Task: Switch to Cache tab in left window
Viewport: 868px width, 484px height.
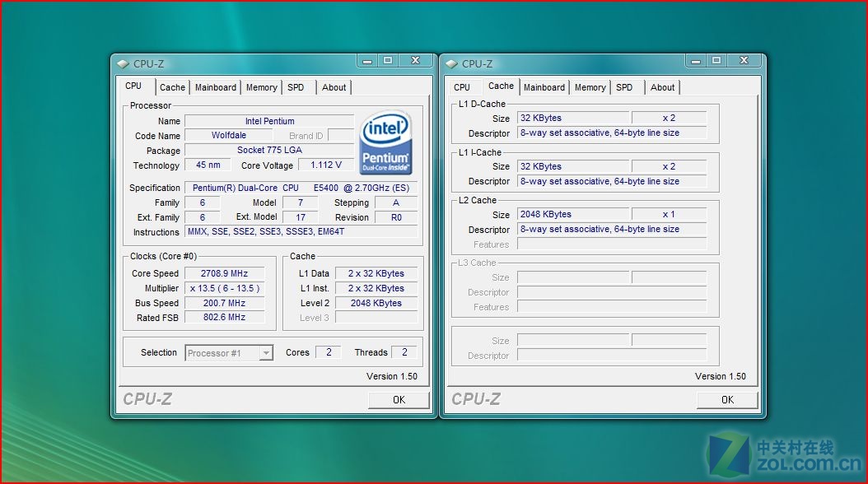Action: pyautogui.click(x=172, y=87)
